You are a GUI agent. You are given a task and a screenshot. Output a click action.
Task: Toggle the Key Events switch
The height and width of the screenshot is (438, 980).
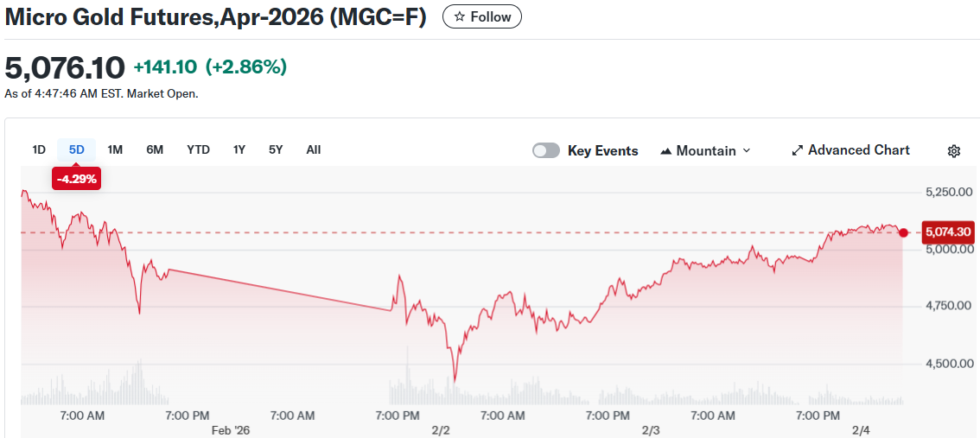point(546,150)
